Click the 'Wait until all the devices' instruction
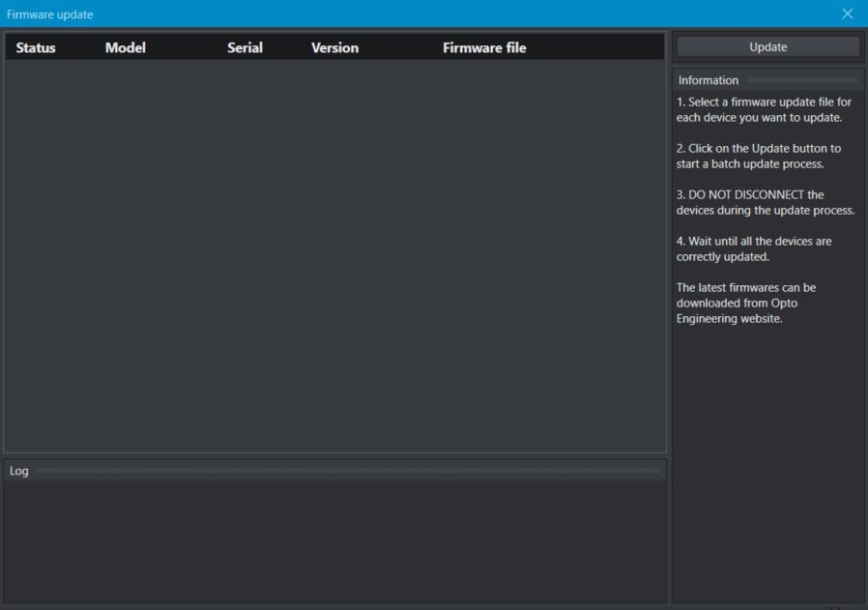868x610 pixels. point(753,249)
